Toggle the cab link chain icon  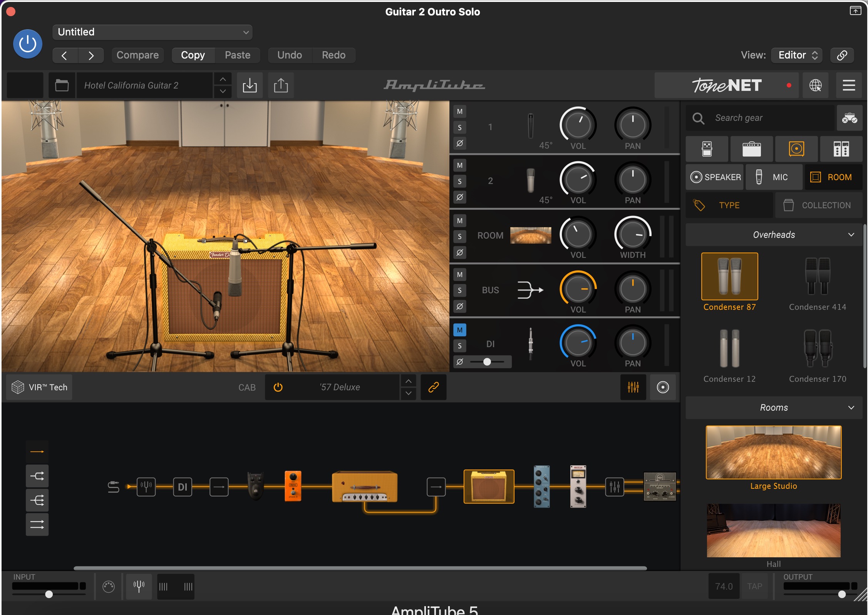click(x=434, y=387)
